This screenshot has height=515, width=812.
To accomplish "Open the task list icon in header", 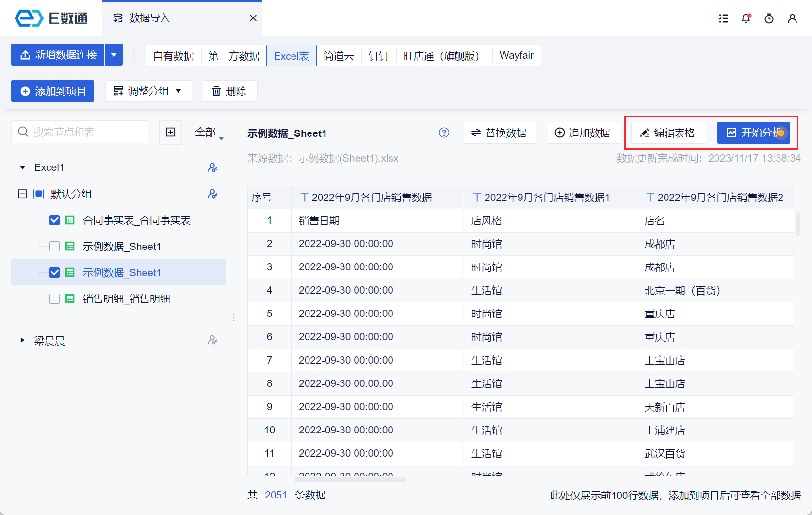I will tap(723, 18).
